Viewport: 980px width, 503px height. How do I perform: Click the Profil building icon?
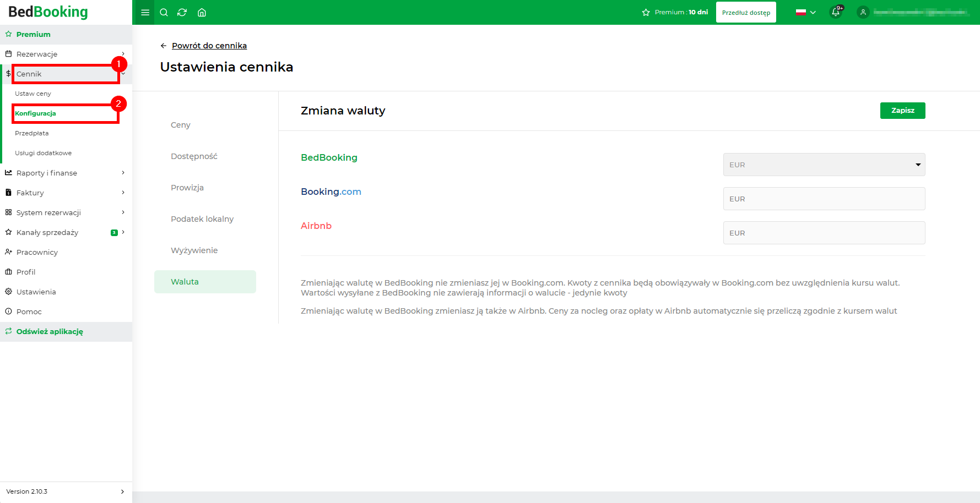pyautogui.click(x=8, y=272)
